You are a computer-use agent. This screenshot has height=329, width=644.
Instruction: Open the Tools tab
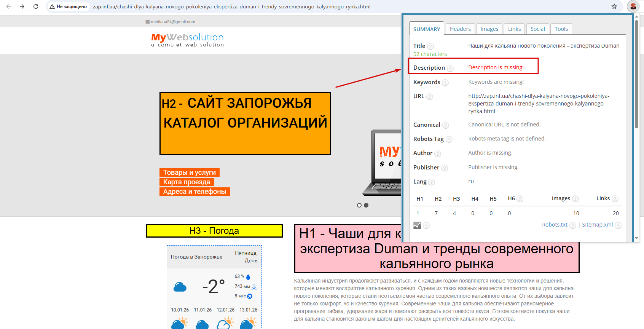[x=561, y=29]
